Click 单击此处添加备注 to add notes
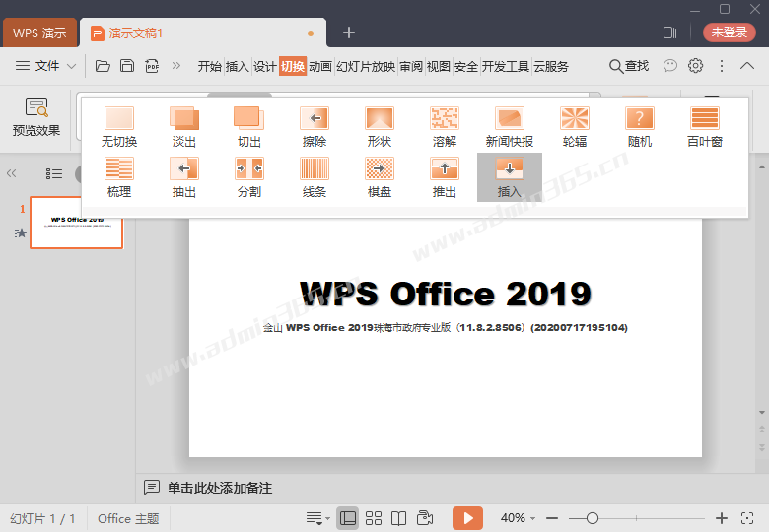The image size is (769, 532). [220, 488]
